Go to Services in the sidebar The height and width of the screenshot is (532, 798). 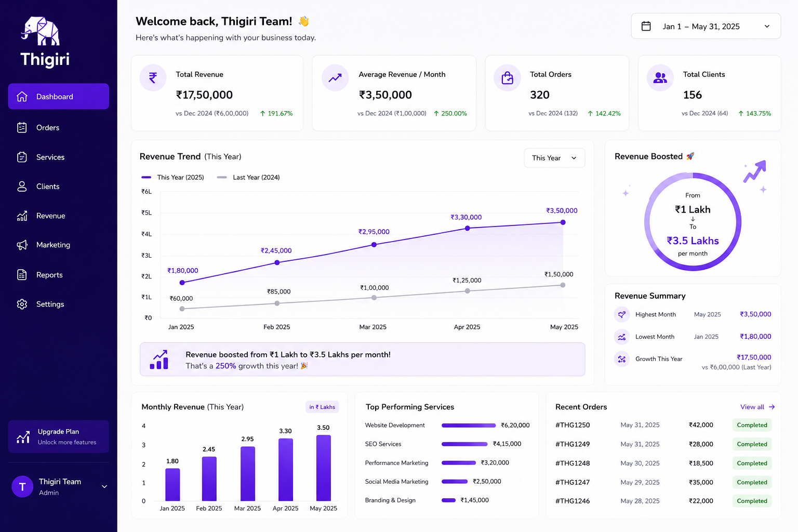tap(59, 157)
